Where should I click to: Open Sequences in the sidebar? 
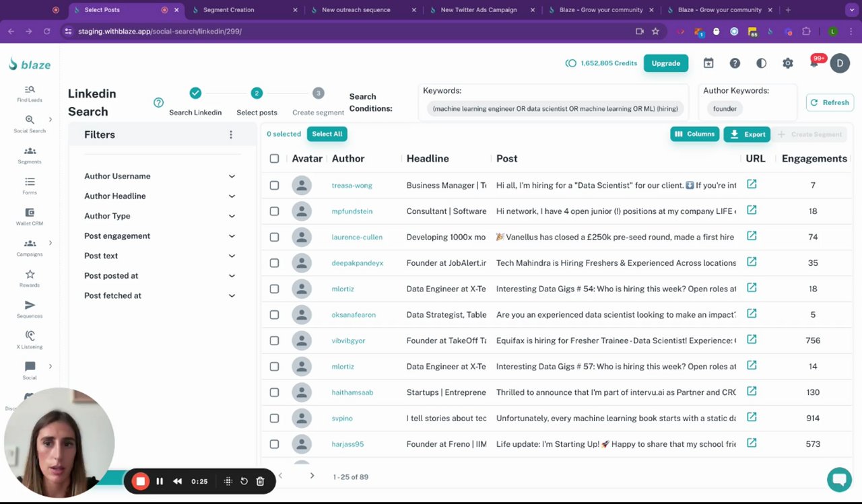click(30, 310)
